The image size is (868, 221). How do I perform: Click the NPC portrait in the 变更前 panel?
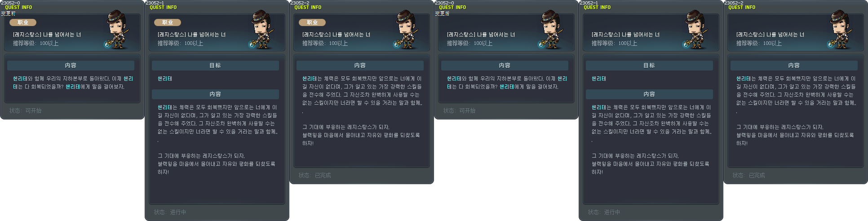(x=118, y=30)
